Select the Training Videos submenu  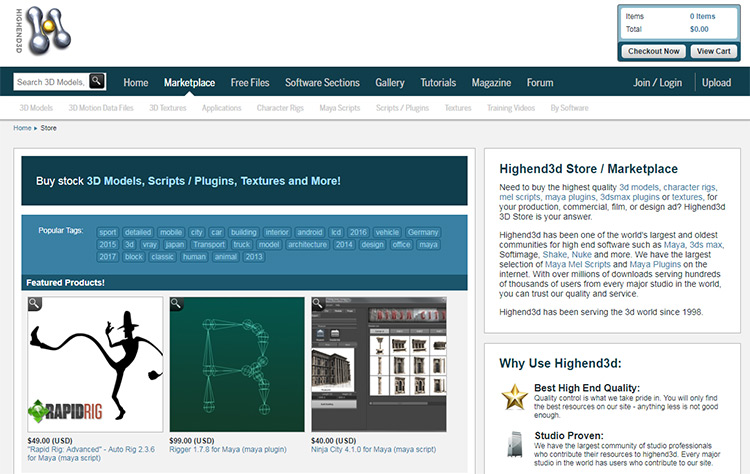click(511, 108)
